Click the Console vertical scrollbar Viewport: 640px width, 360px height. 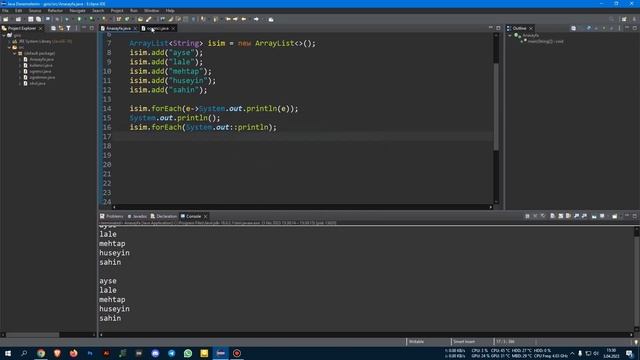[636, 280]
